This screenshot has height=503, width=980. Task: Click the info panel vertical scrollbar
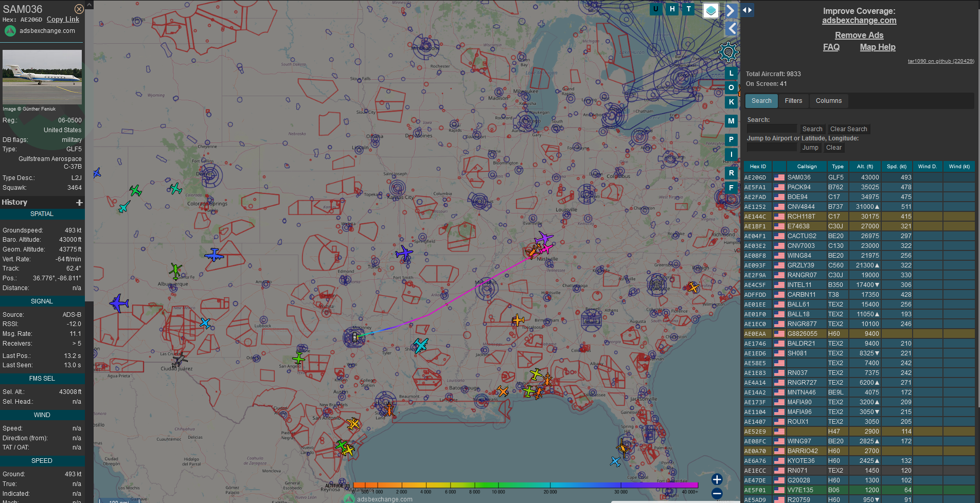(x=89, y=154)
